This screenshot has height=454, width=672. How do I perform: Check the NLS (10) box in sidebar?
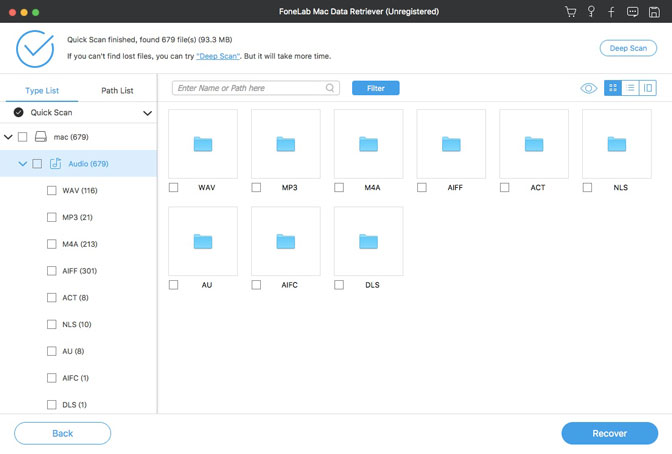[51, 325]
